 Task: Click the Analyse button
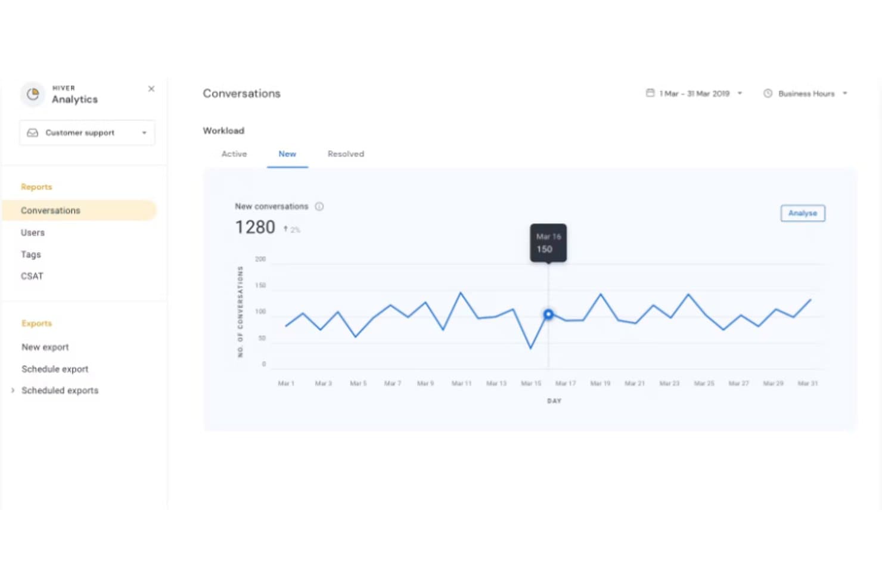tap(803, 213)
